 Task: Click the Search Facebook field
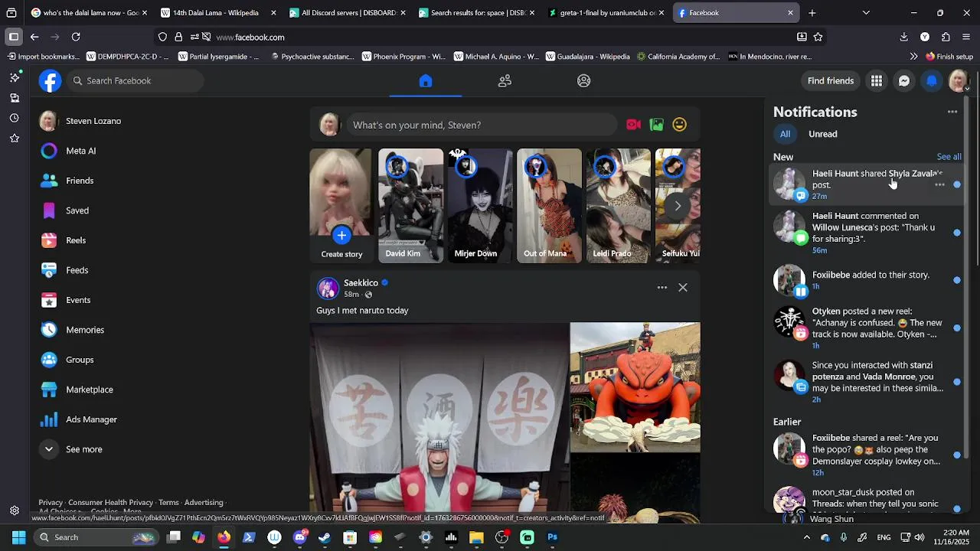135,81
